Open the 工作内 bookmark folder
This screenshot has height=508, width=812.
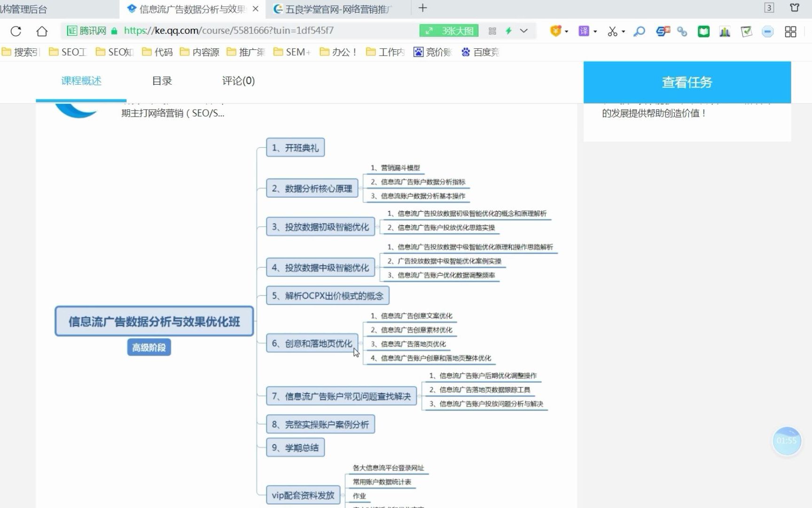click(x=385, y=52)
